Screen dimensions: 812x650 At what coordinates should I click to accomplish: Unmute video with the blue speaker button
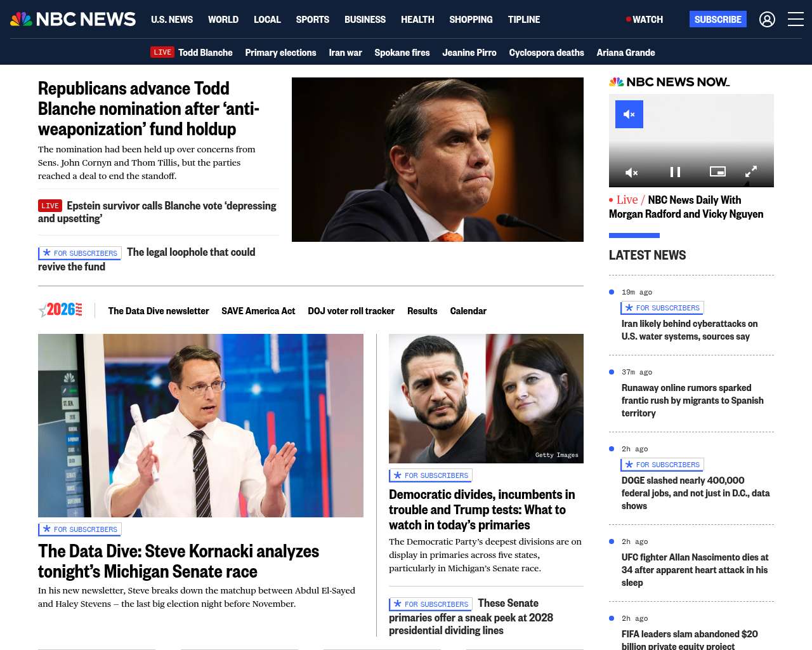click(629, 114)
